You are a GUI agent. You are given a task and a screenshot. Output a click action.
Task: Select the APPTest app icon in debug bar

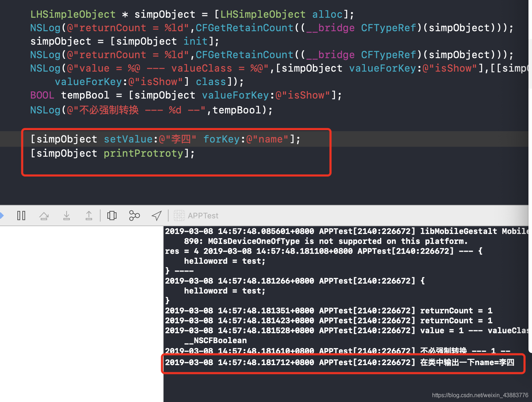(179, 216)
